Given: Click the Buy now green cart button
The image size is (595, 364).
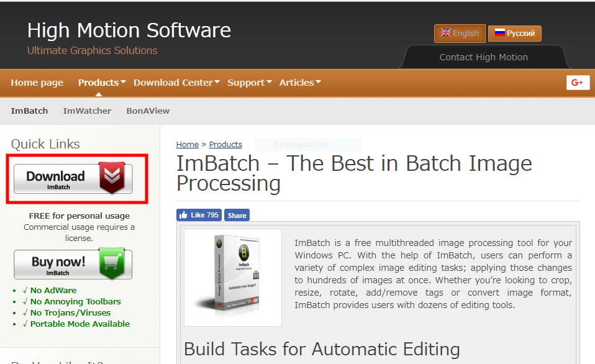Looking at the screenshot, I should 73,265.
